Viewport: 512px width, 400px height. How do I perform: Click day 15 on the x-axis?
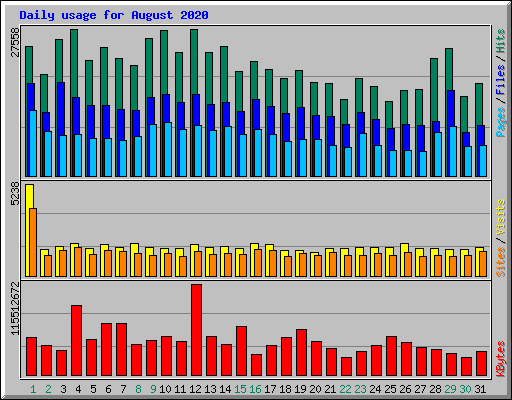pos(240,389)
